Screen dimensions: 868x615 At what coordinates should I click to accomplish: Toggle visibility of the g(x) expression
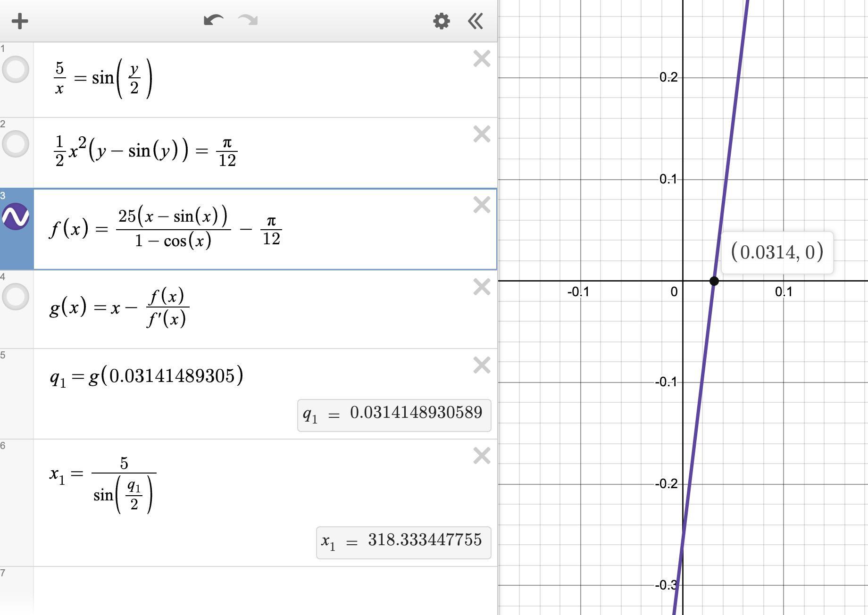[x=16, y=297]
